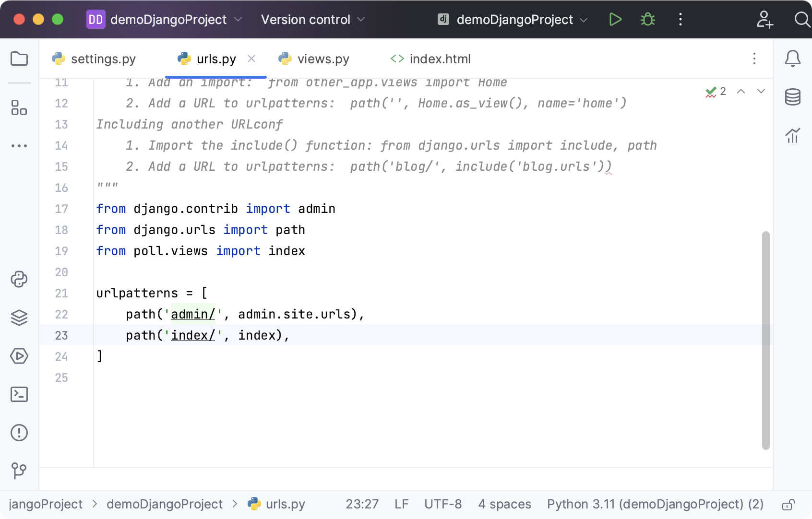This screenshot has height=519, width=812.
Task: Start a Code With Me session
Action: point(765,19)
